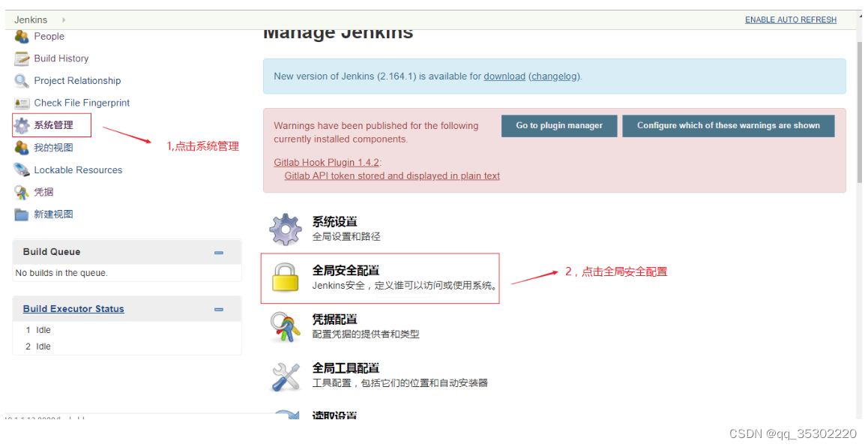This screenshot has height=447, width=868.
Task: Open Check File Fingerprint in the sidebar
Action: [82, 103]
